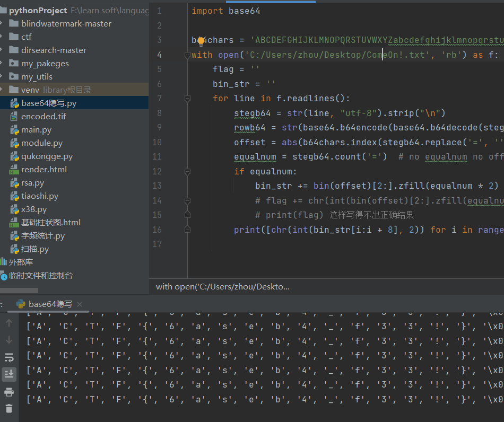Screen dimensions: 504x422
Task: Toggle the fold end marker on line 16
Action: click(x=188, y=230)
